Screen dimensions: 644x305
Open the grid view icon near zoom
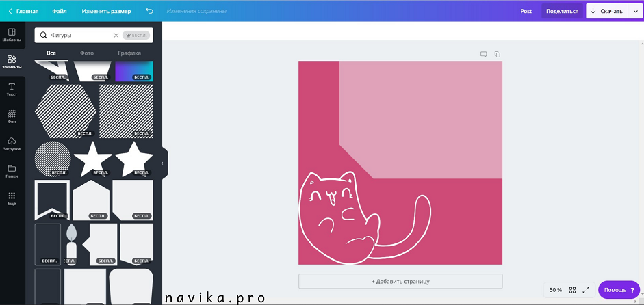coord(572,290)
